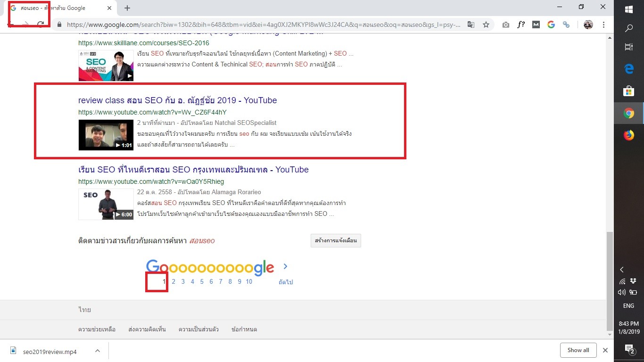Play the SEO & Content Marketing video thumbnail
Viewport: 644px width, 362px height.
[106, 66]
